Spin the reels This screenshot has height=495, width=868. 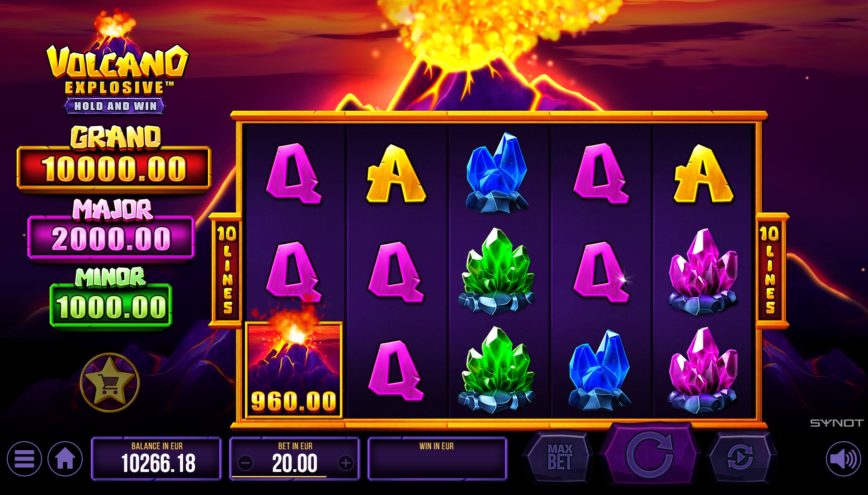650,454
